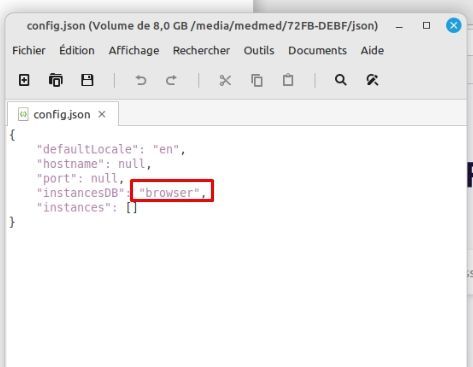Click the null value after port
The image size is (473, 367).
pos(104,179)
